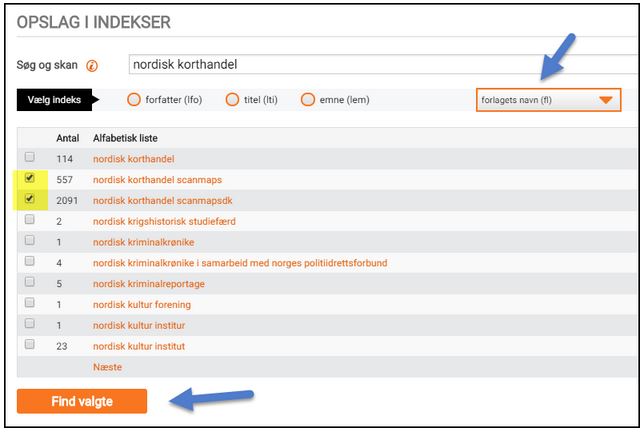Viewport: 643px width, 432px height.
Task: Choose the emne (lem) radio option
Action: 308,100
